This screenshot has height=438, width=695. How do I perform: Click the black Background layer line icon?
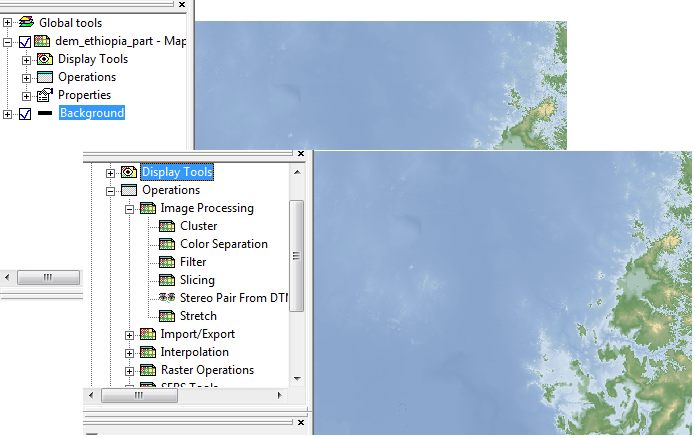pyautogui.click(x=45, y=113)
